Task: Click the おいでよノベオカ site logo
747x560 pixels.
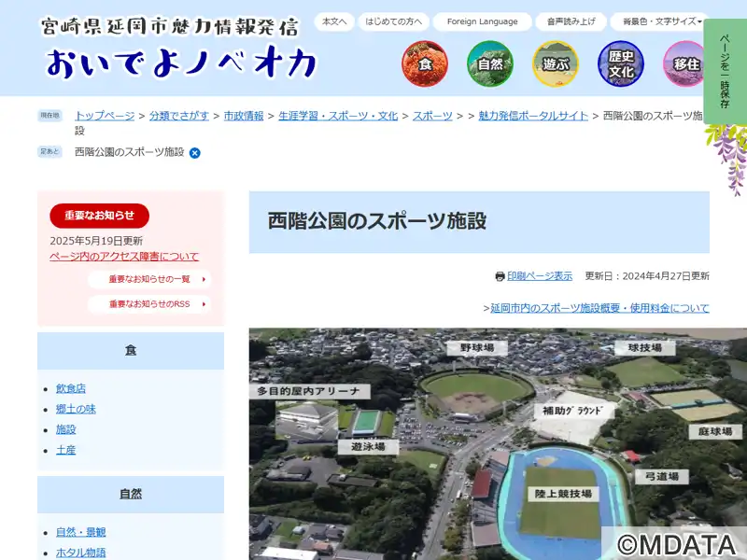Action: click(x=181, y=63)
